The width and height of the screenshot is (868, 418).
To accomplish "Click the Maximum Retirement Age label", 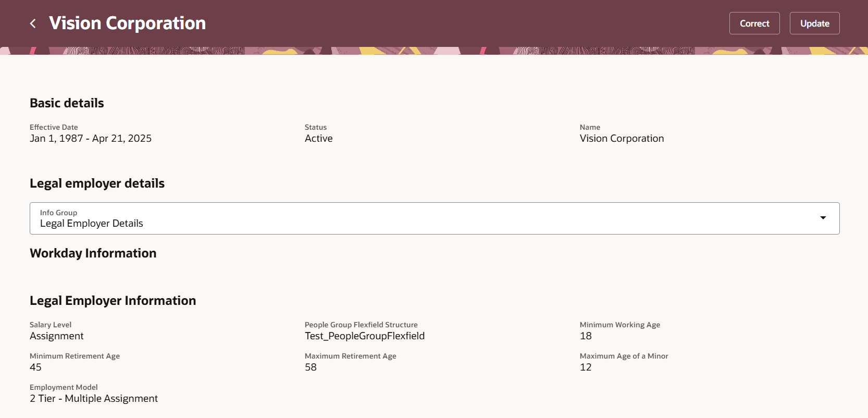I will click(x=351, y=356).
